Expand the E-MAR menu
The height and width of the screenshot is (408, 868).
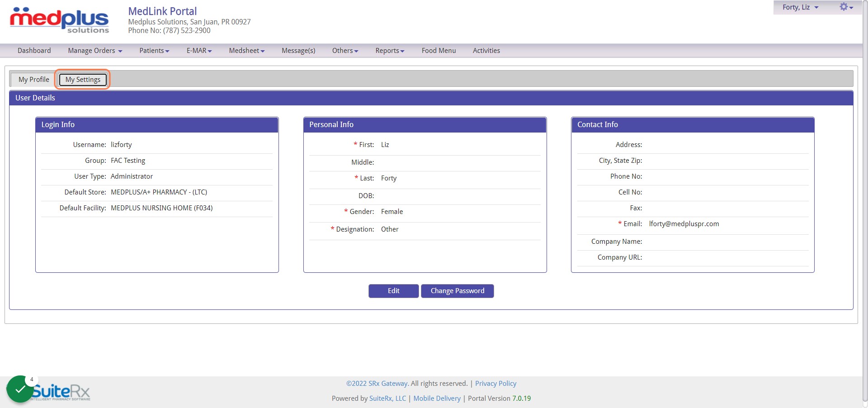tap(199, 51)
